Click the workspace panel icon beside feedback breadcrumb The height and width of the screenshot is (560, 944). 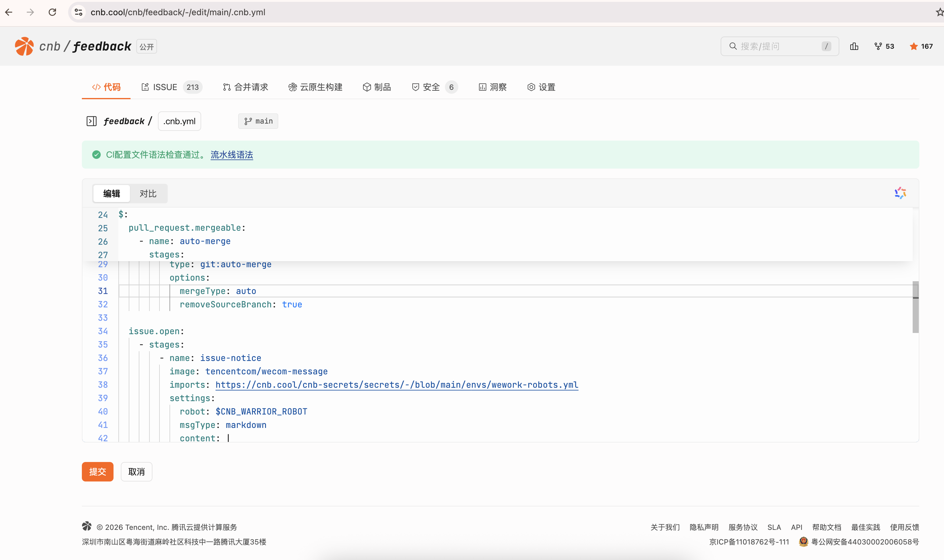tap(92, 121)
